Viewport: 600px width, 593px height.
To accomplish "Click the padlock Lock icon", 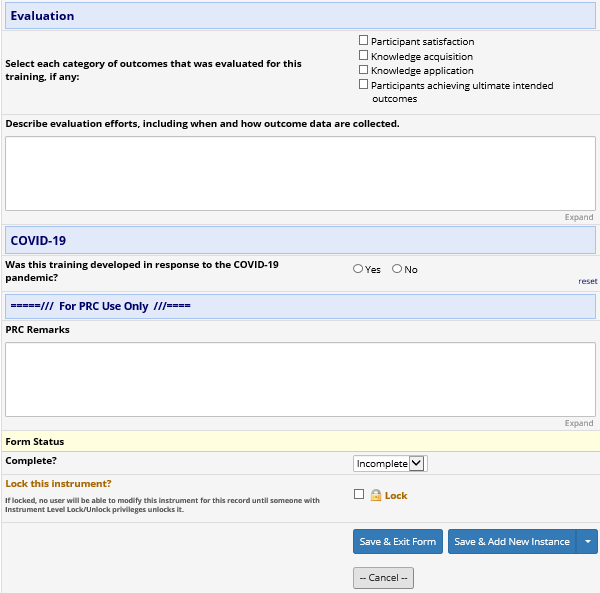I will 377,495.
